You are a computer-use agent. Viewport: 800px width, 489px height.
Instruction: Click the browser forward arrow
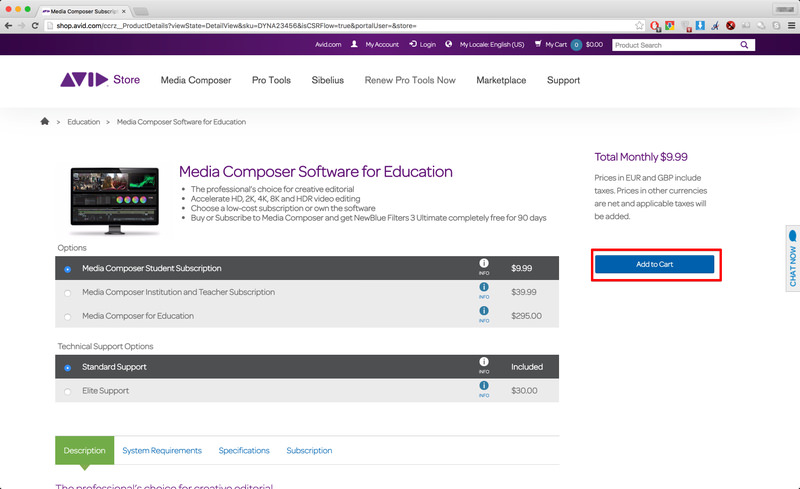click(21, 25)
